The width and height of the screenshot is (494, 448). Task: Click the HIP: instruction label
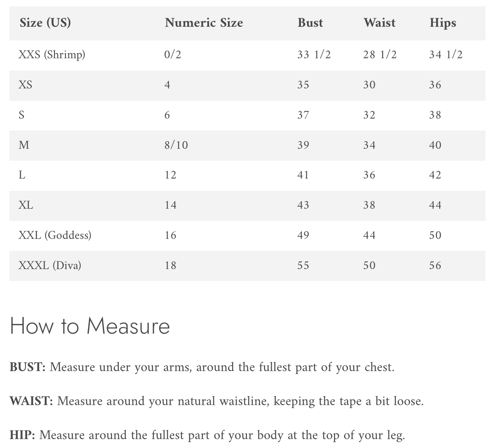click(22, 435)
